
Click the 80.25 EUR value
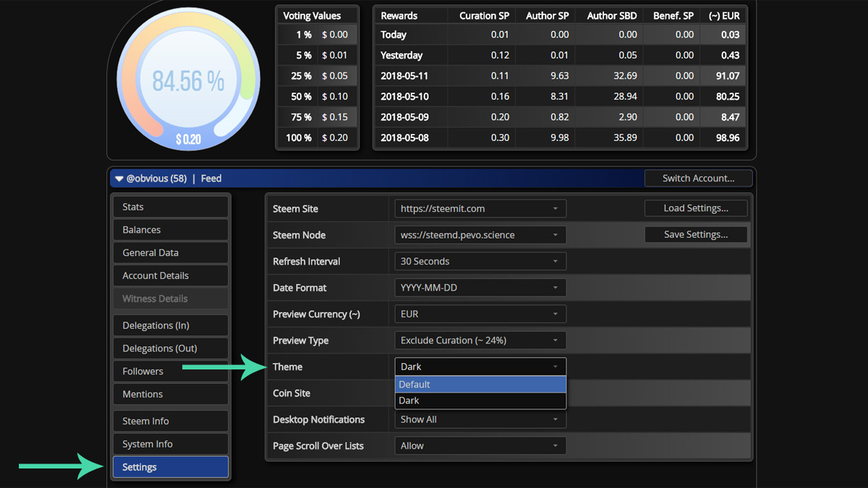[x=727, y=96]
